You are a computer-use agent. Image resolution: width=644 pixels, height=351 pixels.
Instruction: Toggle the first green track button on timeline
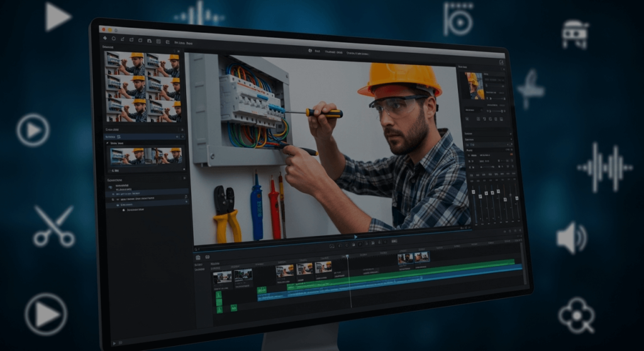coord(218,294)
